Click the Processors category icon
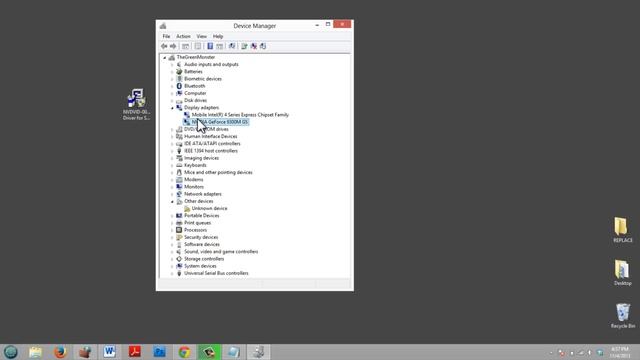 [179, 230]
